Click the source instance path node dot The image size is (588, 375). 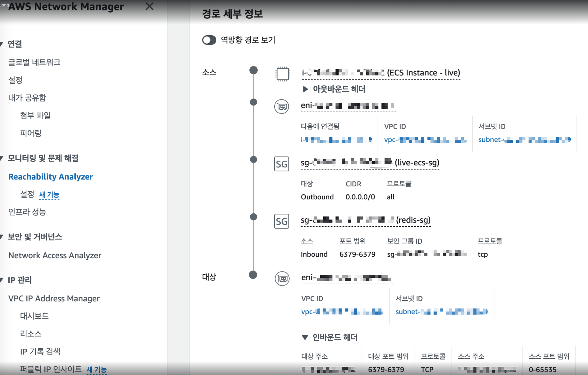tap(253, 70)
